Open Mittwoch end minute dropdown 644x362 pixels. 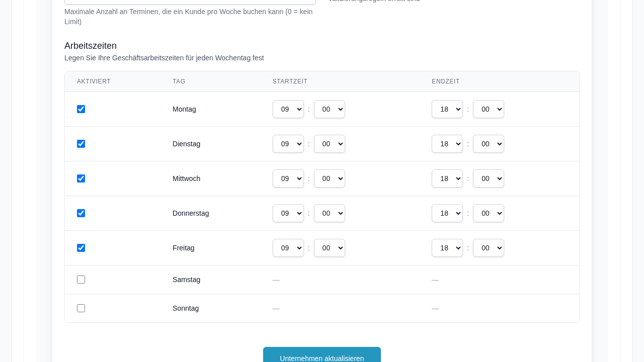[x=488, y=178]
